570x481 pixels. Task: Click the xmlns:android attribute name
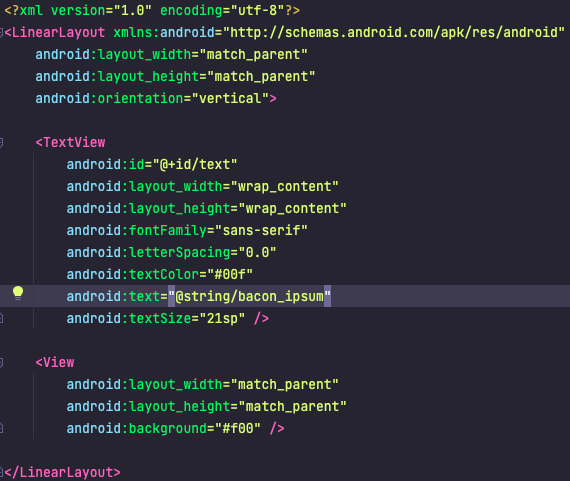pos(164,33)
